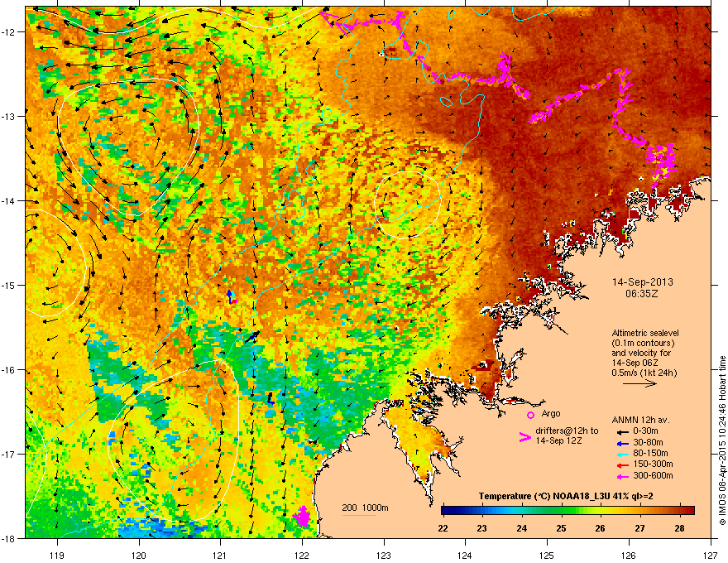Click the 30-80m depth label
The image size is (728, 563).
coord(648,442)
